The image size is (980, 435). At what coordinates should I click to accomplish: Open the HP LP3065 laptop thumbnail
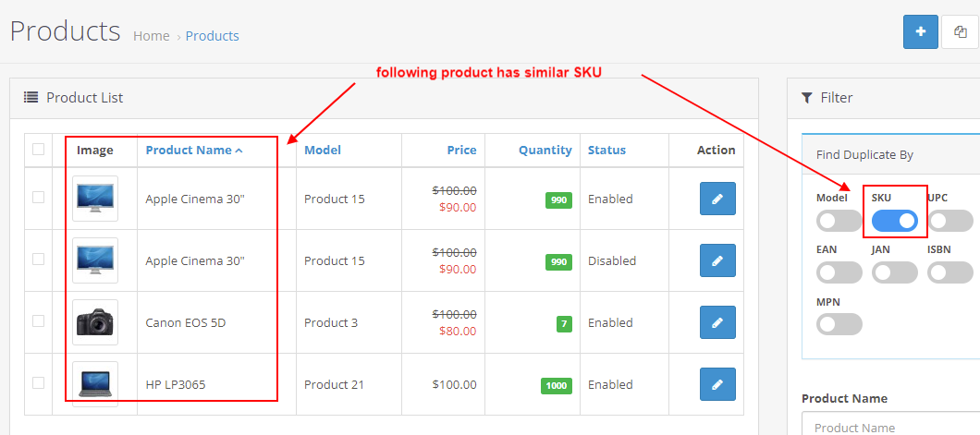(x=95, y=384)
